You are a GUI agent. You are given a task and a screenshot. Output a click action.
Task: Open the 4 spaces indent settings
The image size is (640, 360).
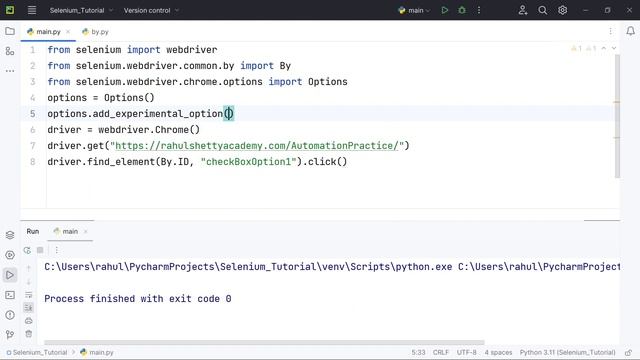click(498, 353)
